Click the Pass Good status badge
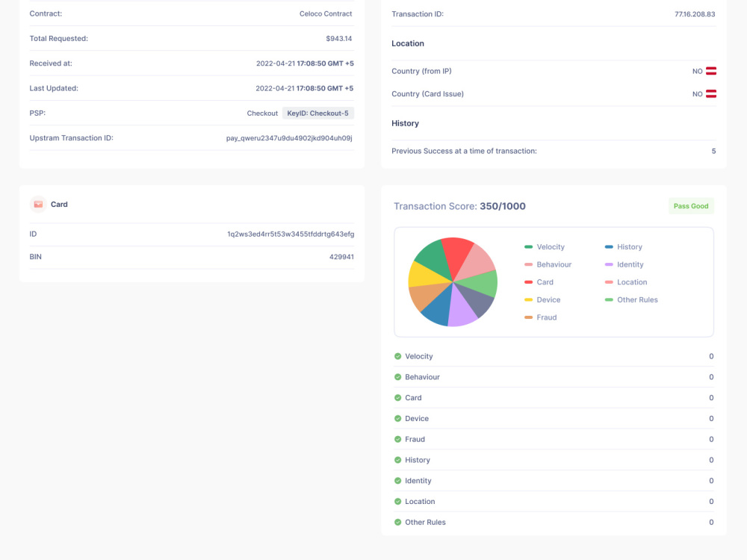 pyautogui.click(x=691, y=206)
